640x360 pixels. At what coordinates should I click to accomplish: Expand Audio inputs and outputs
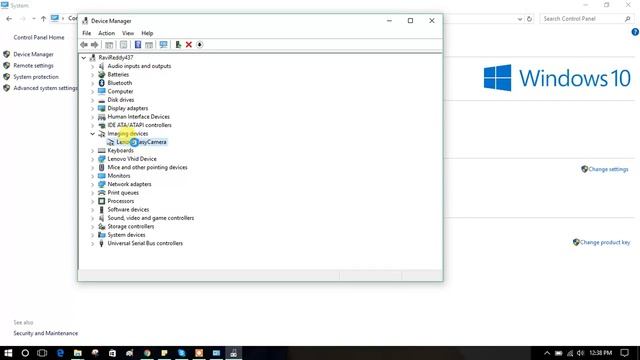click(93, 66)
